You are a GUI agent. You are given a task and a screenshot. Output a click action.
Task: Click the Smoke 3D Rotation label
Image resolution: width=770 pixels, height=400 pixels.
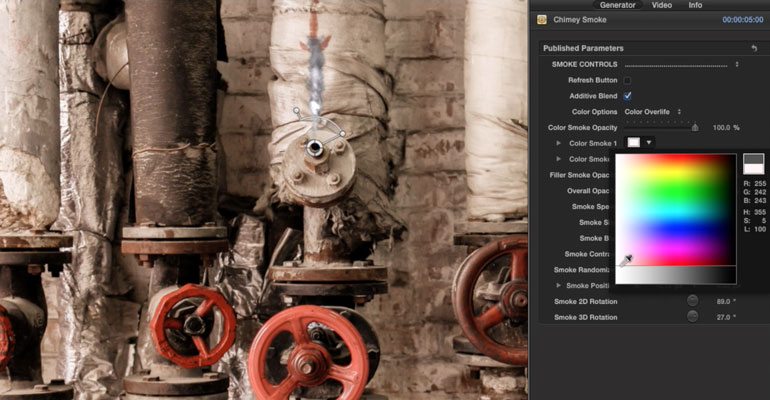(585, 317)
